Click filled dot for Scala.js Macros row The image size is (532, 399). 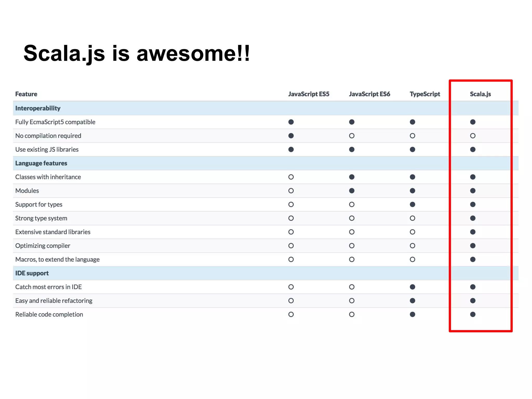(473, 260)
